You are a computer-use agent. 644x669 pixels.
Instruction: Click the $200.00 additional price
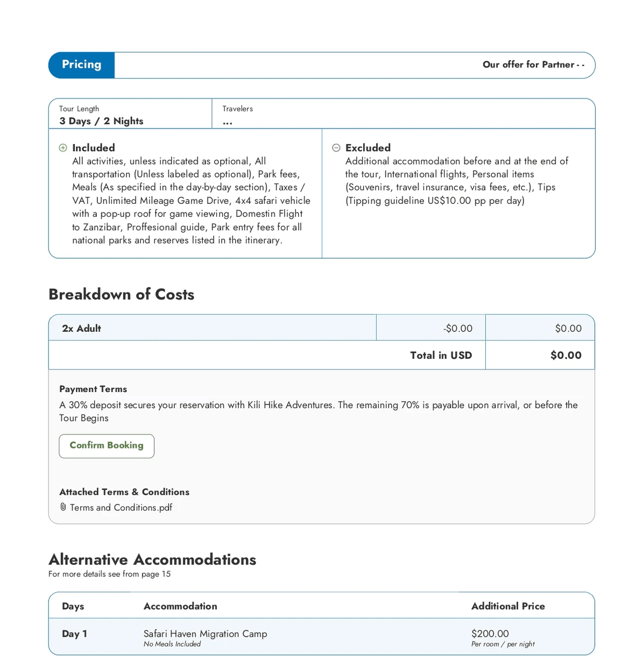(x=490, y=634)
